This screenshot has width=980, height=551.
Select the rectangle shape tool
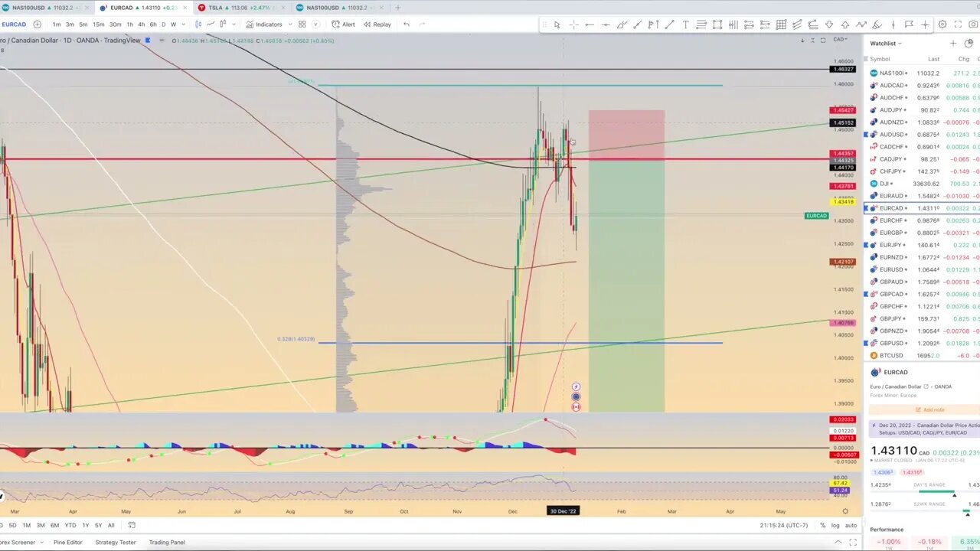pyautogui.click(x=717, y=24)
